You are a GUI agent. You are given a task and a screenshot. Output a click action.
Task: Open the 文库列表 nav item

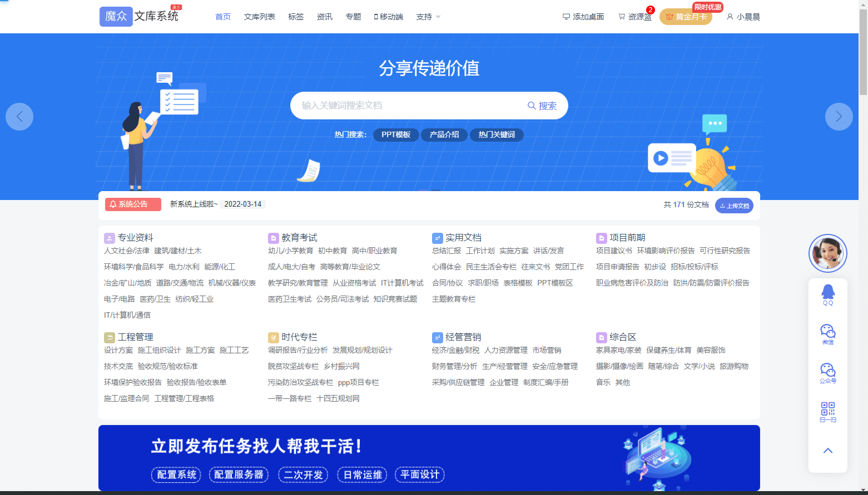(259, 17)
